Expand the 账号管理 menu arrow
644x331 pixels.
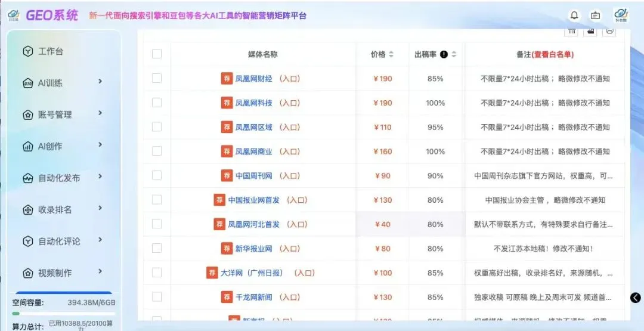pos(100,113)
